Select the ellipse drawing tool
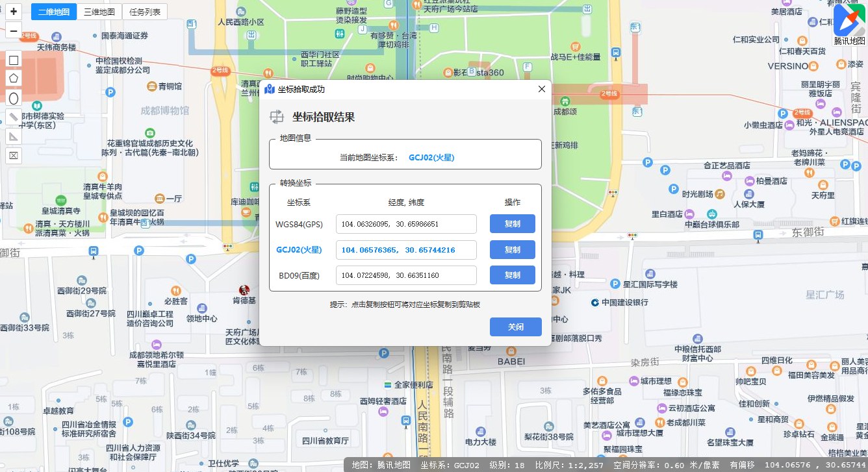868x472 pixels. pos(14,98)
